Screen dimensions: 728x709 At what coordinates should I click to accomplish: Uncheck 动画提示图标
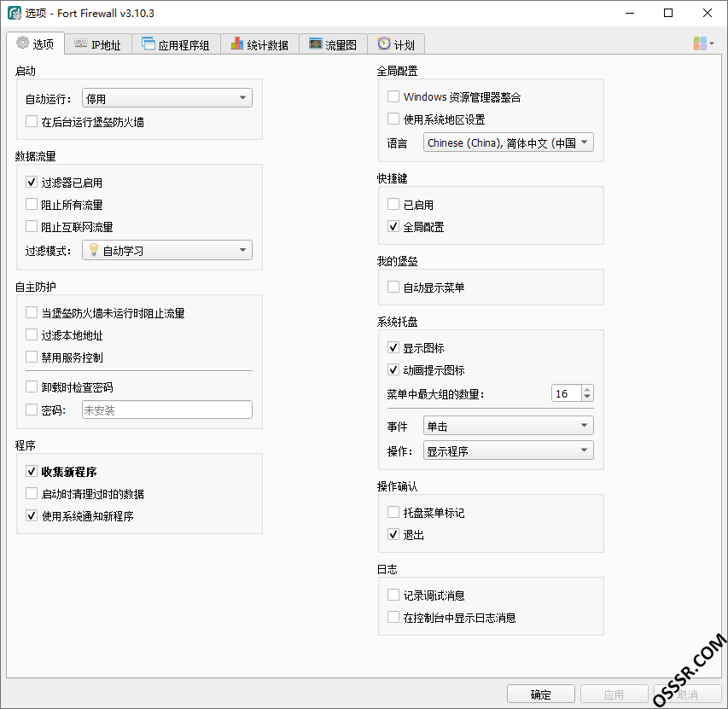click(393, 369)
